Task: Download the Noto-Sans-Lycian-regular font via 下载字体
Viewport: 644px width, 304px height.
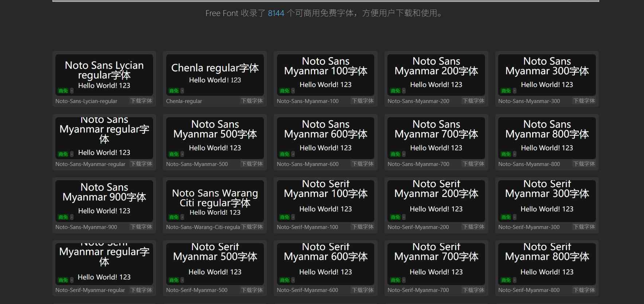Action: [x=141, y=101]
